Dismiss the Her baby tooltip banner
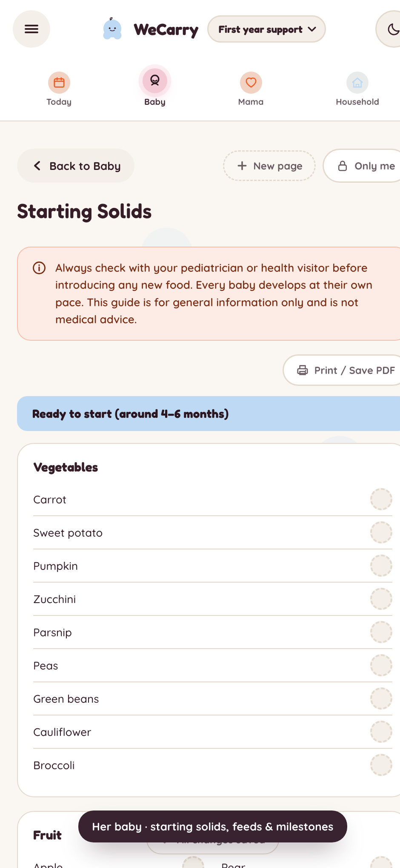400x868 pixels. coord(213,826)
